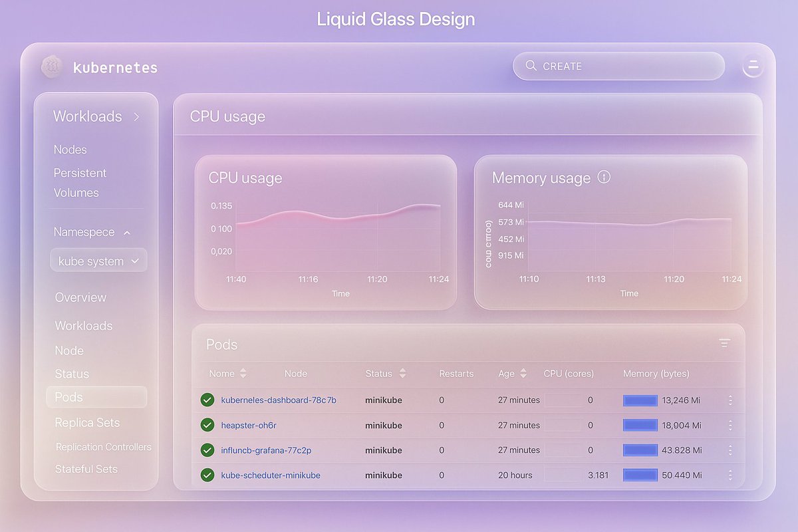Screen dimensions: 798x532
Task: Click status check icon for kube-scheduter-minikube
Action: click(207, 475)
